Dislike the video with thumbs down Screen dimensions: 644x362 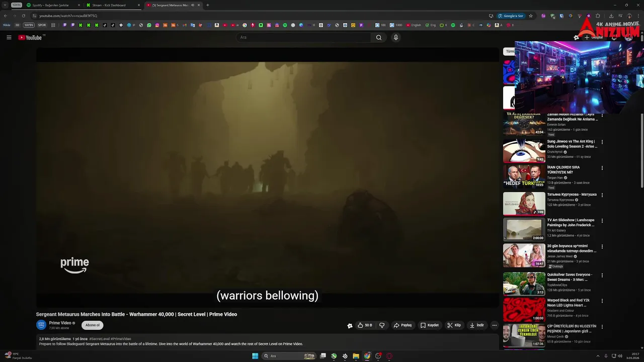point(382,325)
